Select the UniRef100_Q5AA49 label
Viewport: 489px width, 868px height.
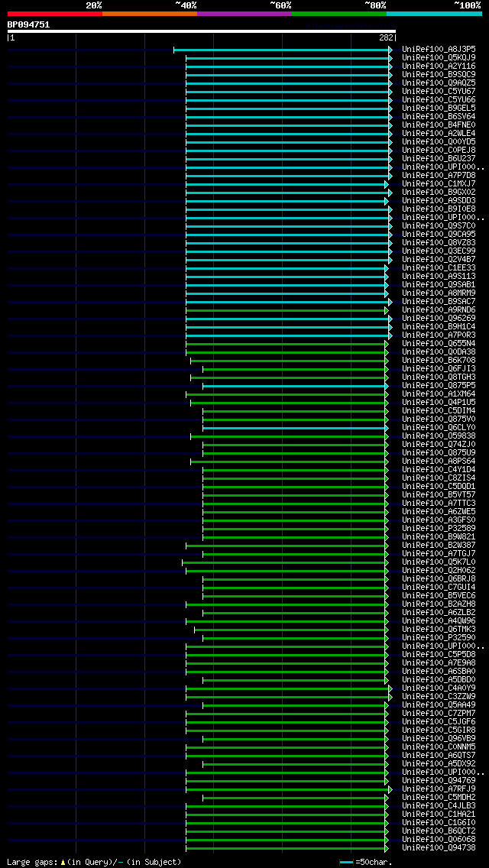(x=439, y=705)
